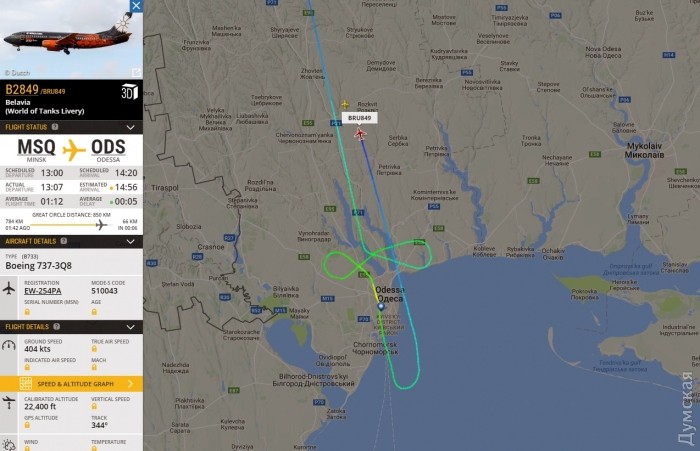Screen dimensions: 700x451
Task: Close the flight details panel
Action: coord(136,6)
